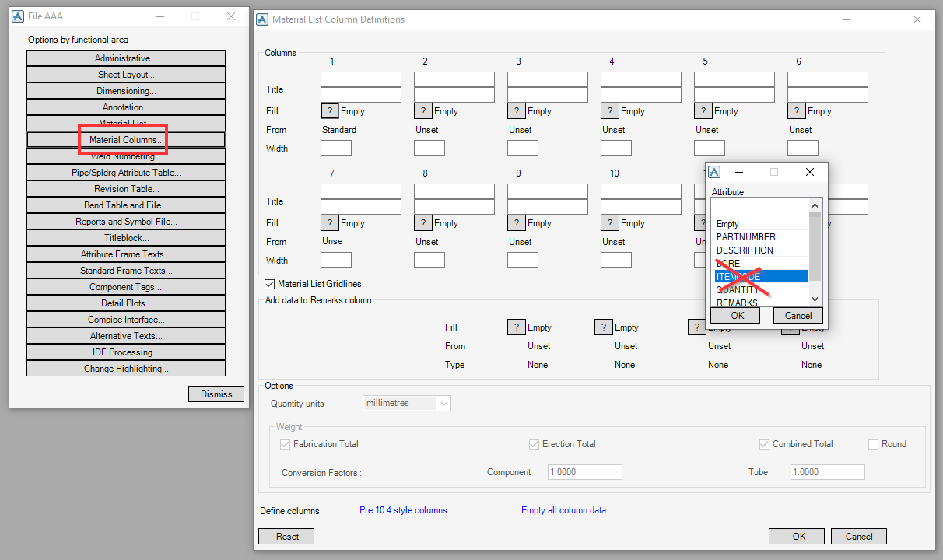Click the Fill '?' button for column 8
The height and width of the screenshot is (560, 943).
tap(423, 223)
